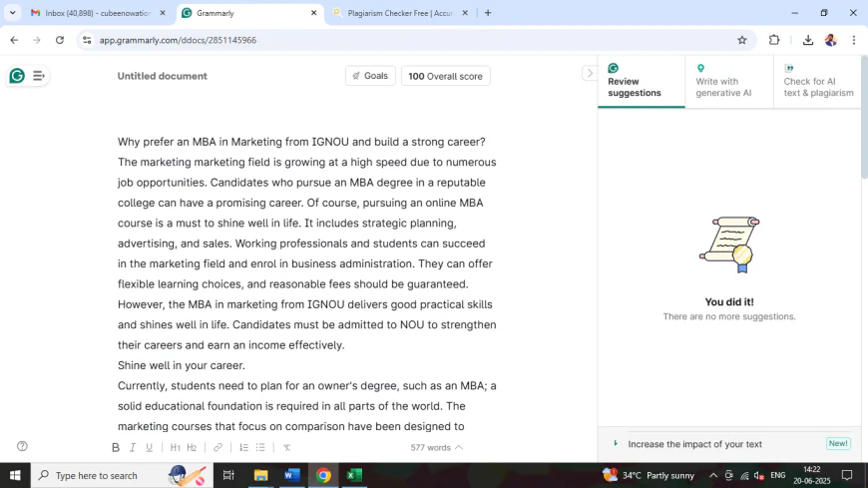
Task: Show hidden system tray icons
Action: 713,475
